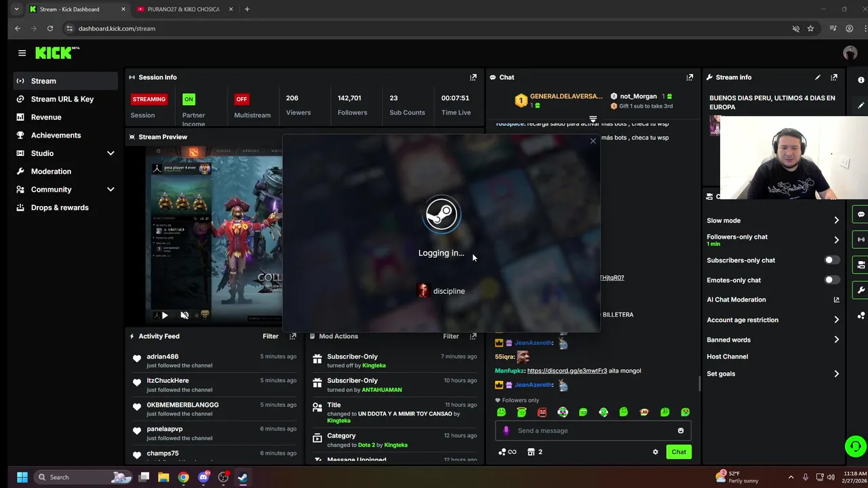
Task: Switch to PIURANO27 & KIKO CHOSICA tab
Action: tap(183, 9)
